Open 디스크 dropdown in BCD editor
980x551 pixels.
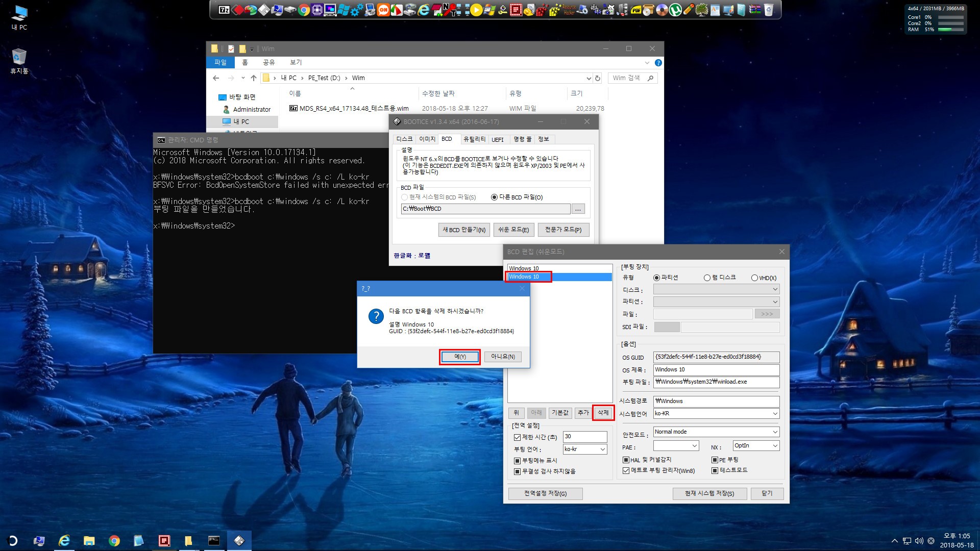(x=716, y=289)
